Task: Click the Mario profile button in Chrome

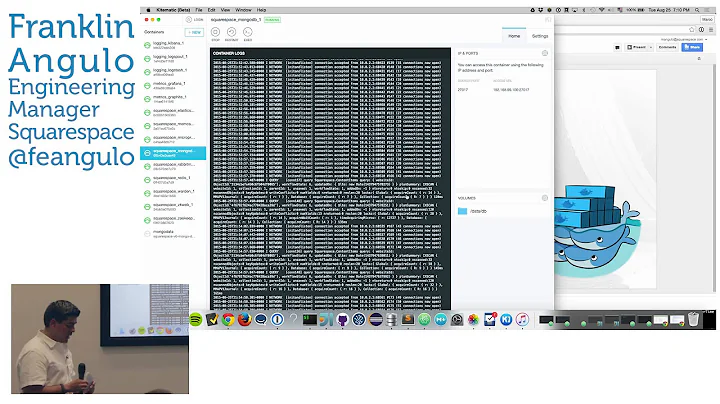Action: 707,19
